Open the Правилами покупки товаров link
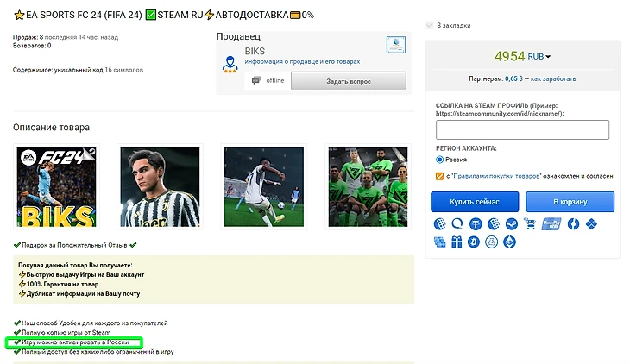This screenshot has width=630, height=364. coord(496,176)
